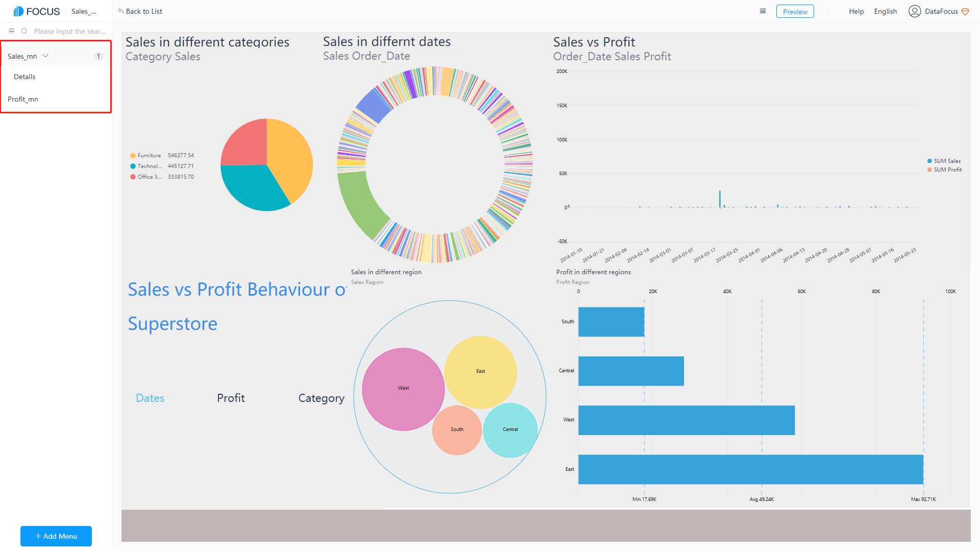Click the menu search input field
The height and width of the screenshot is (551, 980).
click(x=70, y=31)
